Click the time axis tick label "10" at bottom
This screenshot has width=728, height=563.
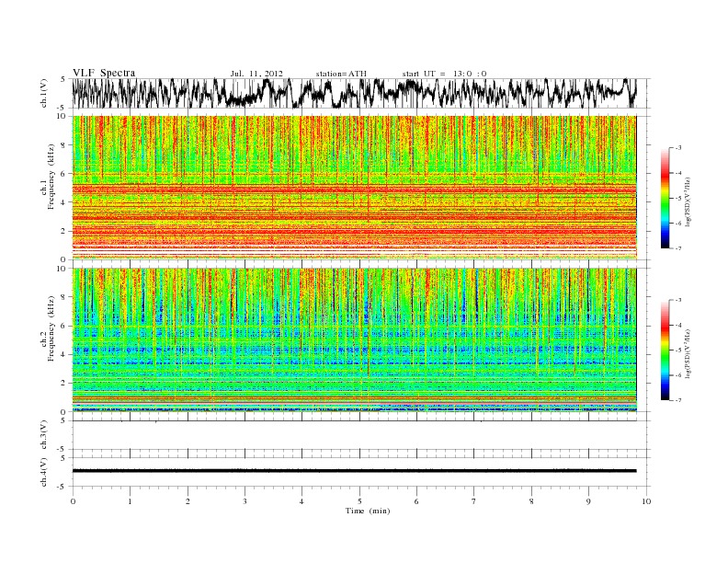[x=646, y=501]
